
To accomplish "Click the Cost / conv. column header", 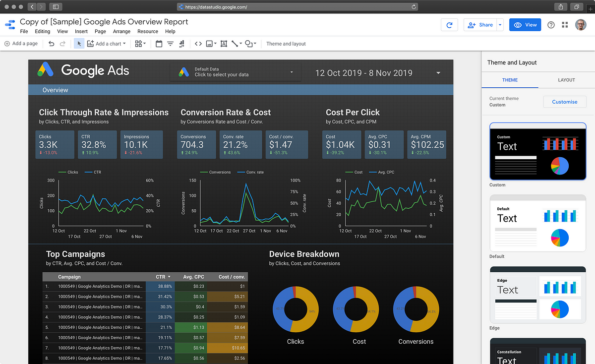I will click(x=232, y=277).
